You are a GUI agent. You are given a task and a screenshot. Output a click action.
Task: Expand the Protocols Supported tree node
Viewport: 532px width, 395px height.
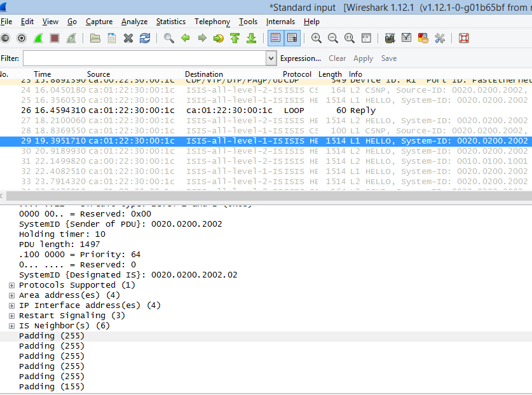11,285
